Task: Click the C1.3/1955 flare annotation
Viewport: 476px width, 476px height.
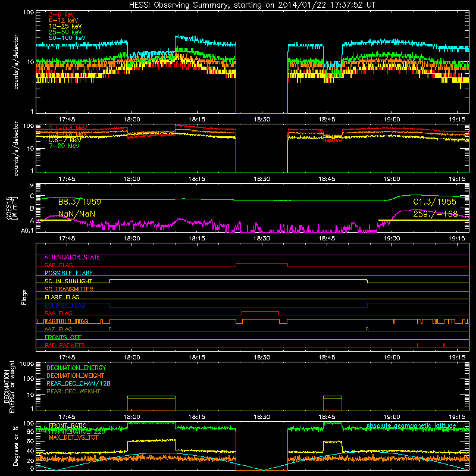Action: [x=434, y=202]
